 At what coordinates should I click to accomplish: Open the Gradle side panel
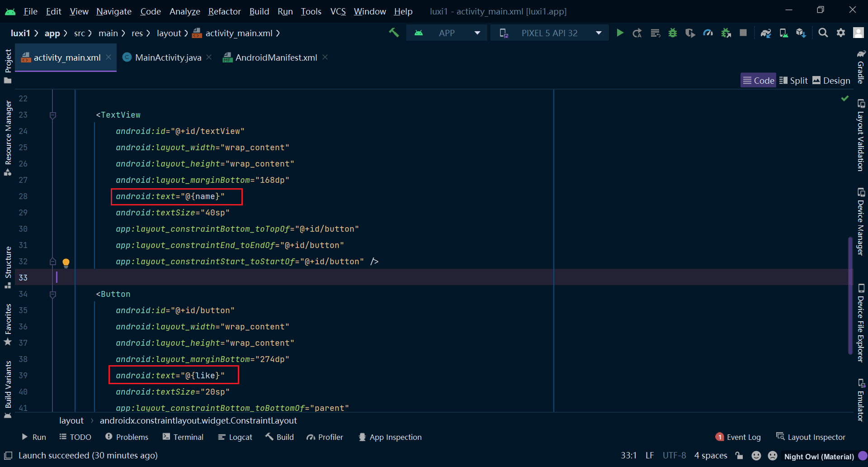(x=860, y=67)
